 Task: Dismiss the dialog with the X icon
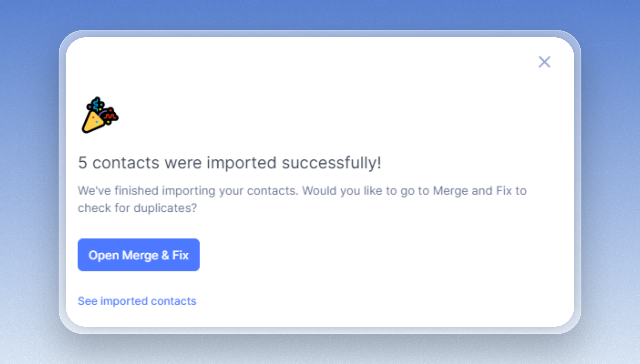(544, 62)
